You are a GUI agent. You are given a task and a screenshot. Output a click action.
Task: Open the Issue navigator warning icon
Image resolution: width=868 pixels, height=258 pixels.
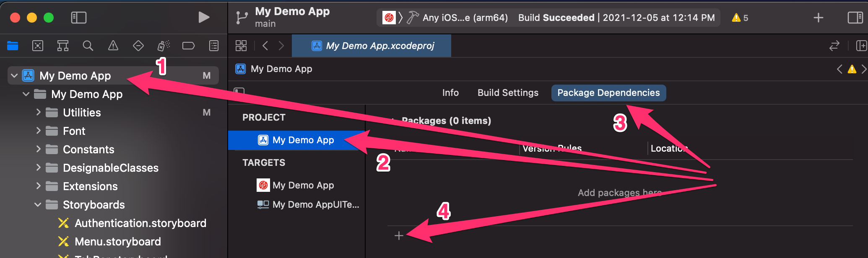(113, 46)
